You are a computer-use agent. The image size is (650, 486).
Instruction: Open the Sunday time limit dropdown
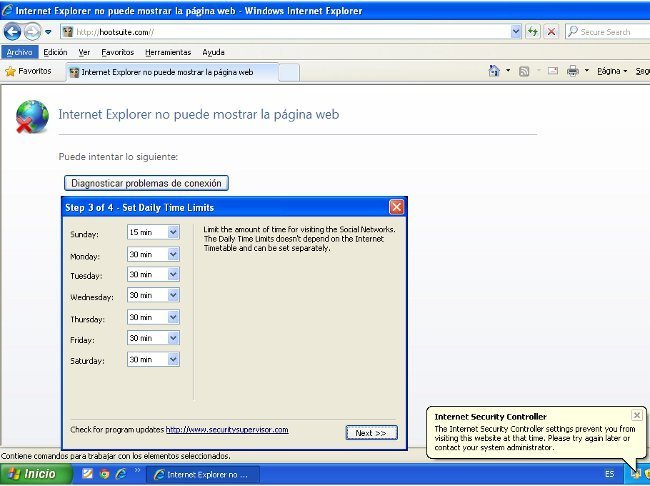pyautogui.click(x=173, y=232)
